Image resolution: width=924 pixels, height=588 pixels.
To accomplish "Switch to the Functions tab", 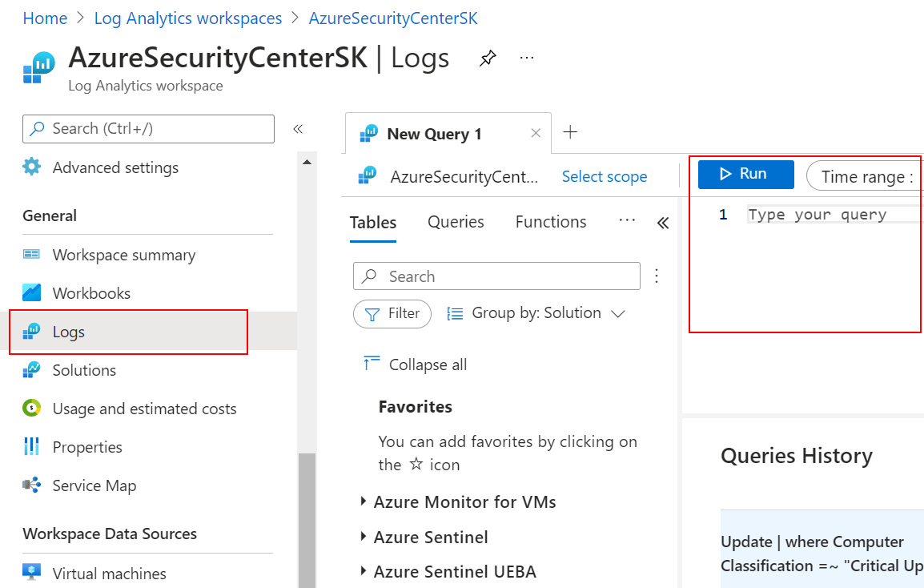I will point(550,222).
